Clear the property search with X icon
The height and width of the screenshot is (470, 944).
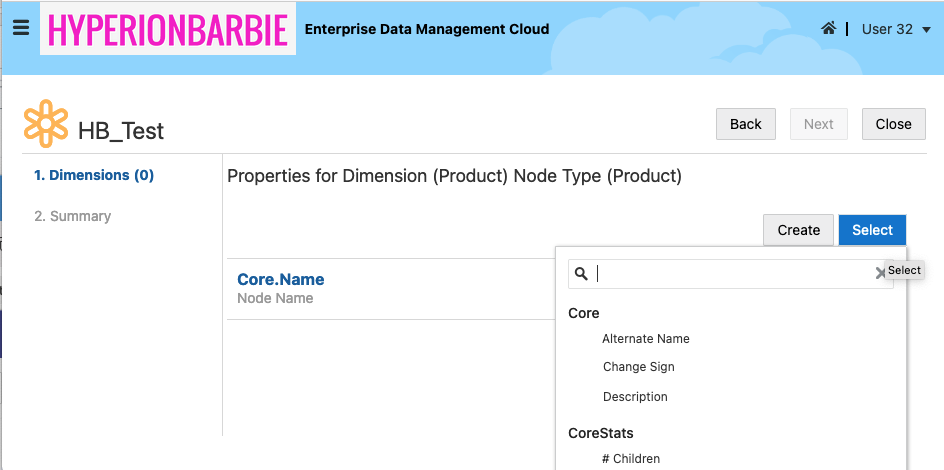[x=880, y=273]
